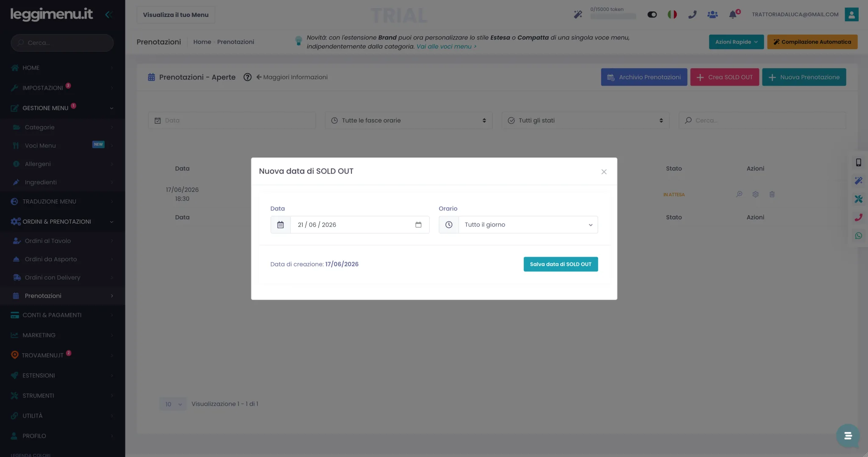This screenshot has width=868, height=457.
Task: Click Visualizza il tuo Menu button
Action: (x=175, y=15)
